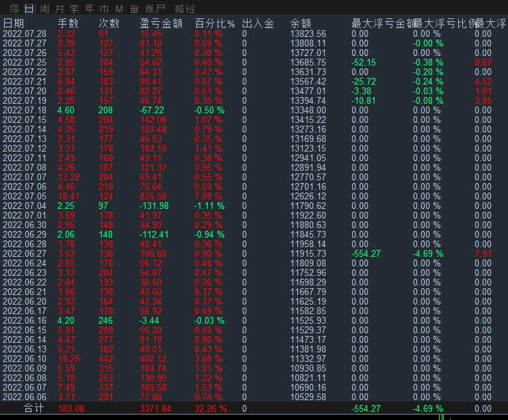Sort by the 次数 column header
The height and width of the screenshot is (420, 508).
[x=109, y=24]
